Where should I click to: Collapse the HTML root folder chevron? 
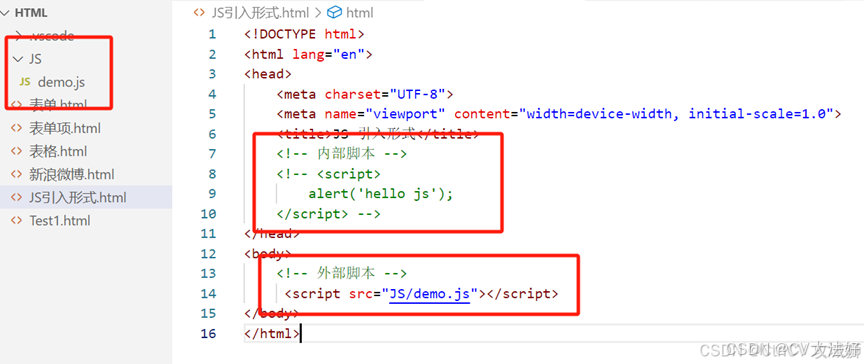tap(6, 13)
